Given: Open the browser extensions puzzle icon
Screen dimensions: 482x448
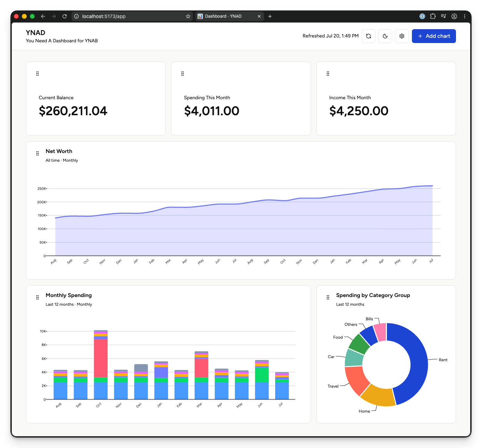Looking at the screenshot, I should pyautogui.click(x=433, y=16).
